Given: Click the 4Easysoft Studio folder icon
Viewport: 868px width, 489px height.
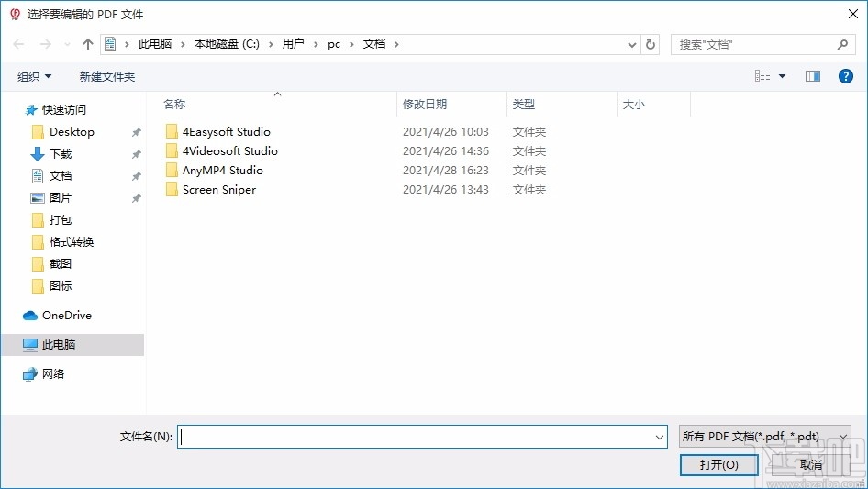Looking at the screenshot, I should (172, 131).
